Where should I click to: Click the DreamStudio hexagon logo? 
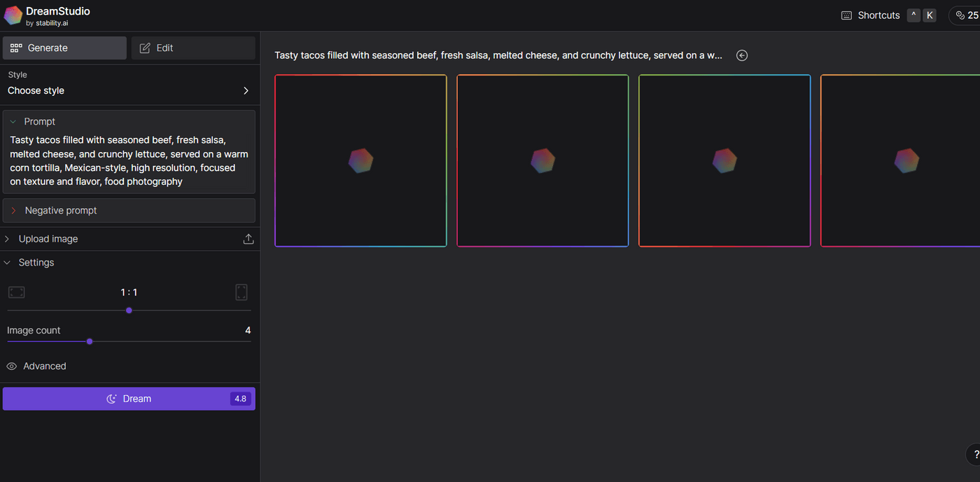[x=13, y=15]
